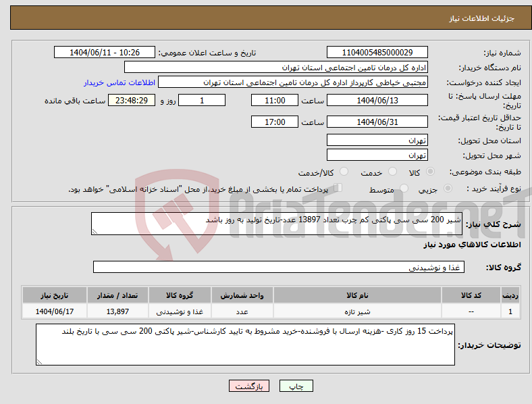532x404 pixels.
Task: Click the غذا و نوشیدنی cell in the table row
Action: (180, 311)
